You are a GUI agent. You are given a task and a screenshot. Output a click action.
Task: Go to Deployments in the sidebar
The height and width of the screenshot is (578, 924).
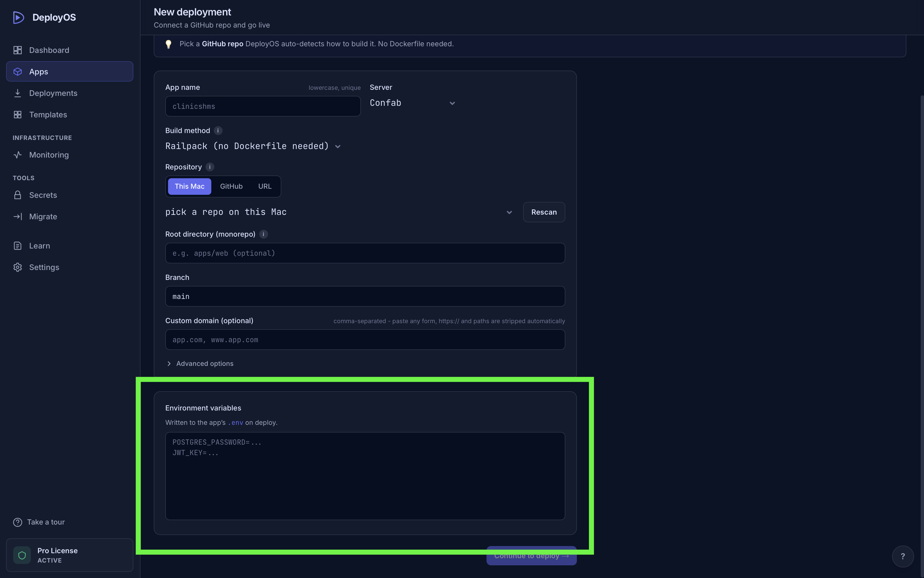point(70,93)
